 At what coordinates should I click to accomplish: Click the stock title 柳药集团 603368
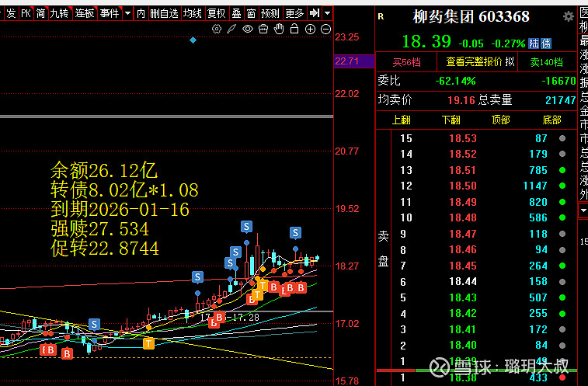click(471, 16)
